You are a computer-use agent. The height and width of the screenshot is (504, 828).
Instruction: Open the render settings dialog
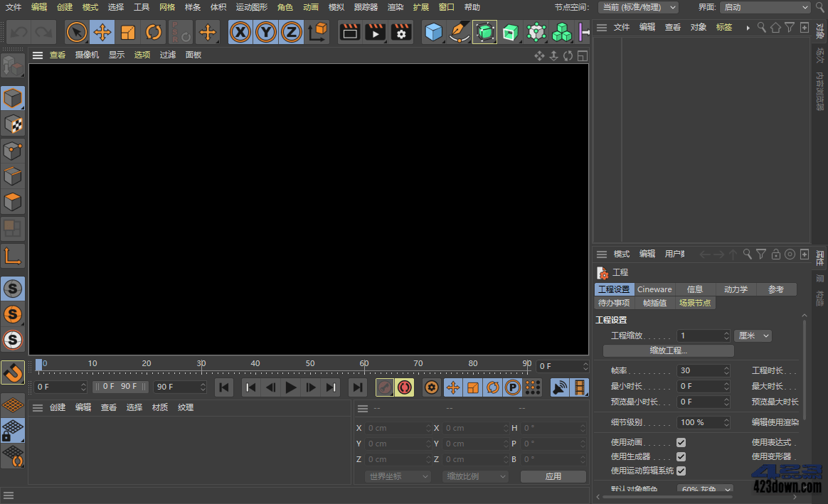[400, 32]
